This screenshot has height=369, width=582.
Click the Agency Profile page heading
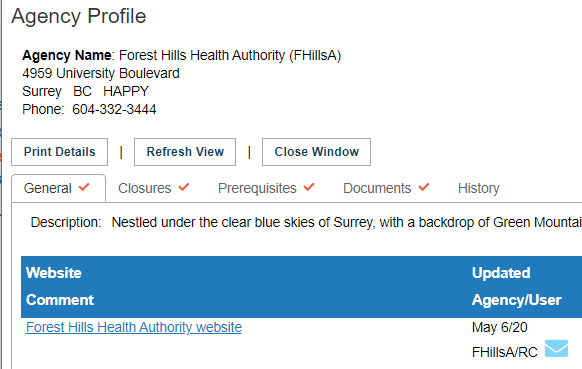pos(79,16)
